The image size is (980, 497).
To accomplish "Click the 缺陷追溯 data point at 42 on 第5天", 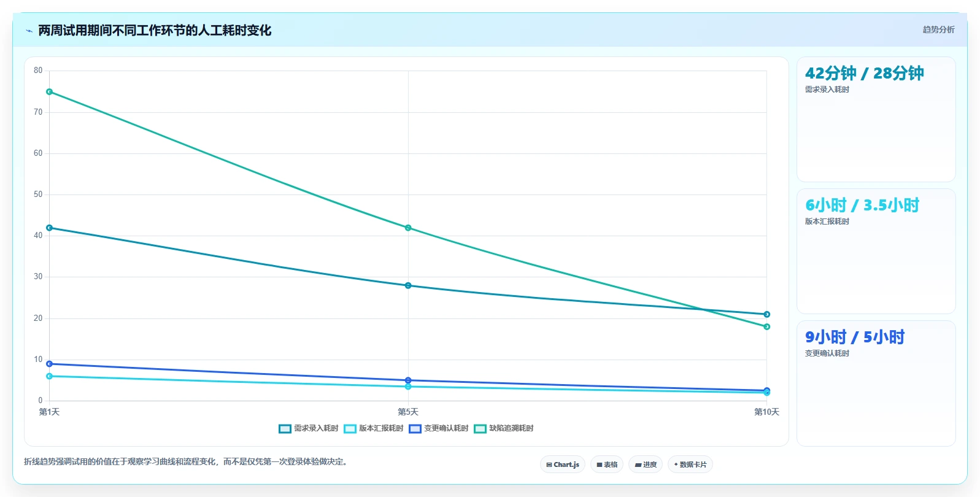I will [x=408, y=228].
